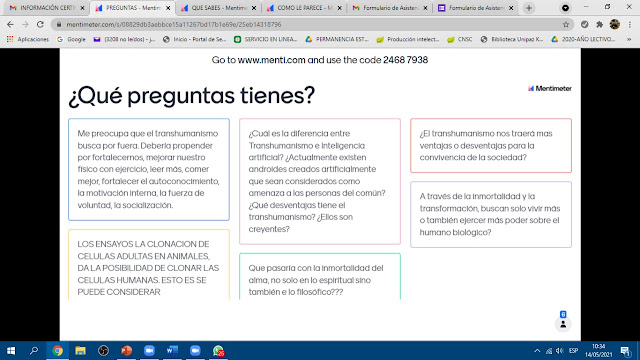Click the Chrome tab search dropdown circle
This screenshot has height=360, width=640.
tap(565, 8)
